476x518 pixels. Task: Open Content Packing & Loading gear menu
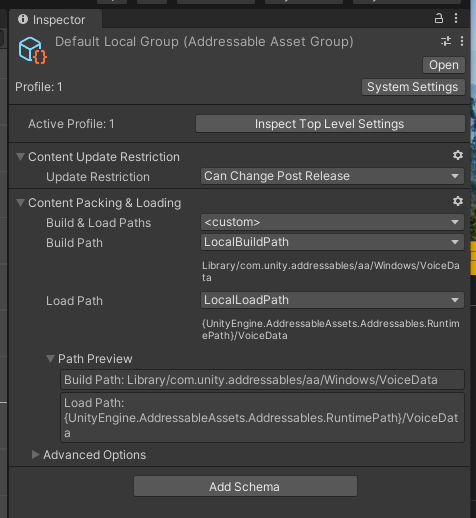458,201
